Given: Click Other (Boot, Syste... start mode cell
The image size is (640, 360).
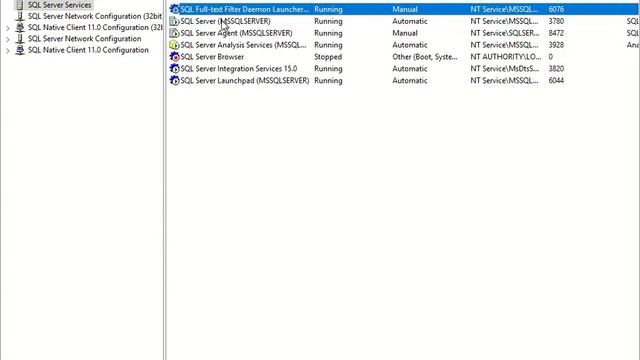Looking at the screenshot, I should pos(425,57).
